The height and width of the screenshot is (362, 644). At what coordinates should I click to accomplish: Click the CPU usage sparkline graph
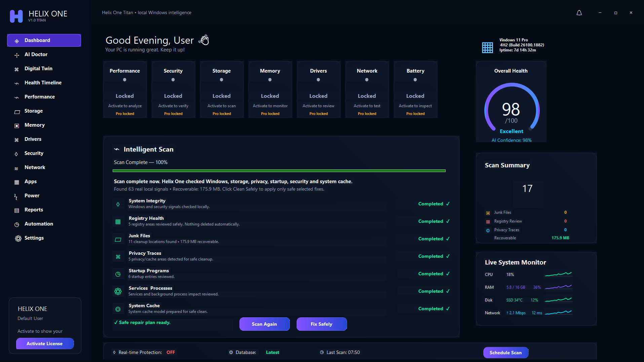(x=558, y=274)
